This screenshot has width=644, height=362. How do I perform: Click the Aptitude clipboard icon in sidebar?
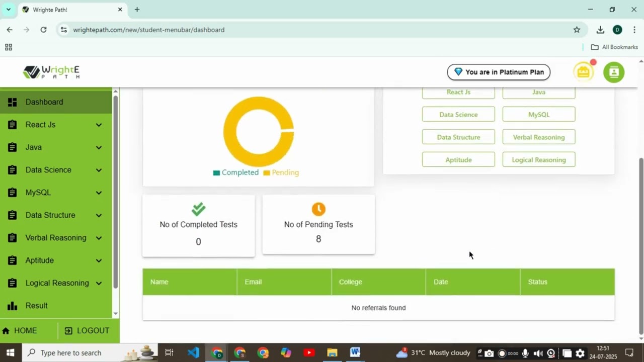click(13, 260)
